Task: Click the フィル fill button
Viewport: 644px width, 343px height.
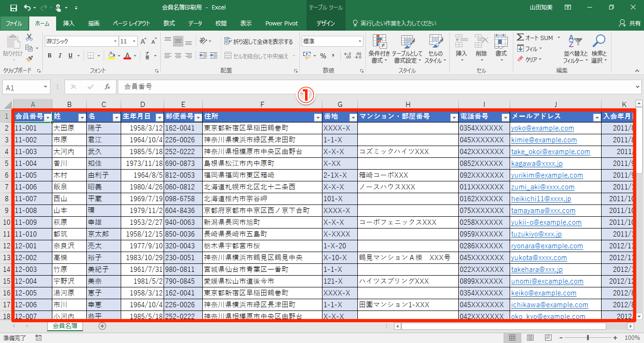Action: [x=529, y=49]
